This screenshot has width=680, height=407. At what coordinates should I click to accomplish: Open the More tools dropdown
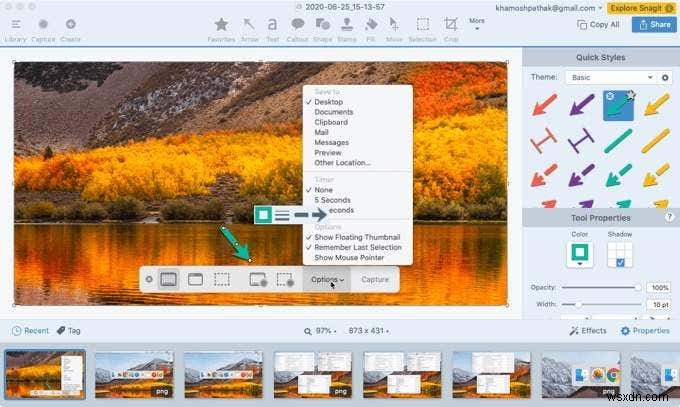pos(477,24)
